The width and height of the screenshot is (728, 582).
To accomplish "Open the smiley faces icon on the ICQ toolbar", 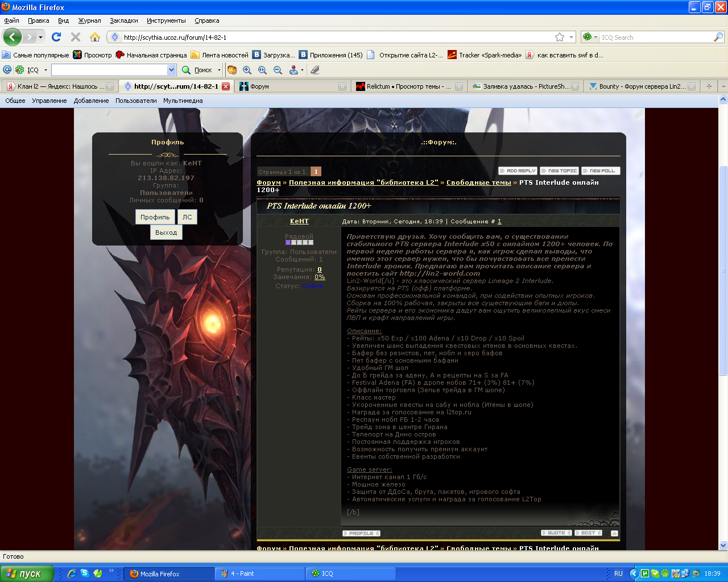I will point(232,70).
